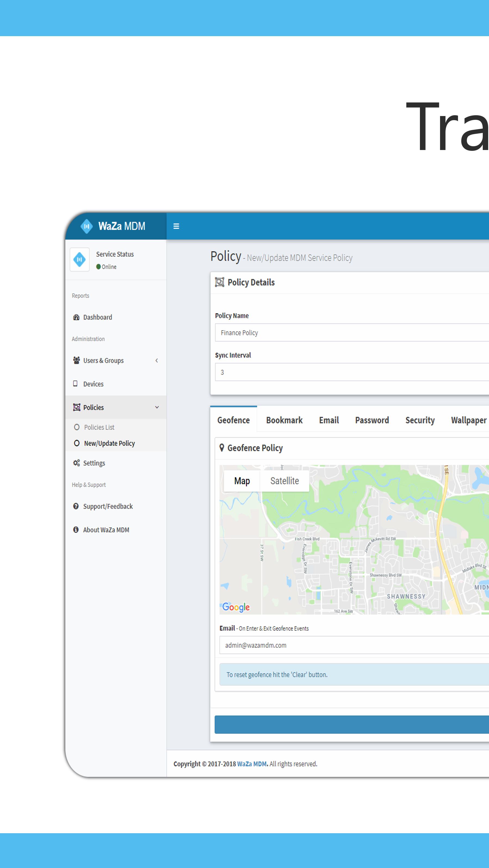
Task: Open Users & Groups menu
Action: click(116, 360)
